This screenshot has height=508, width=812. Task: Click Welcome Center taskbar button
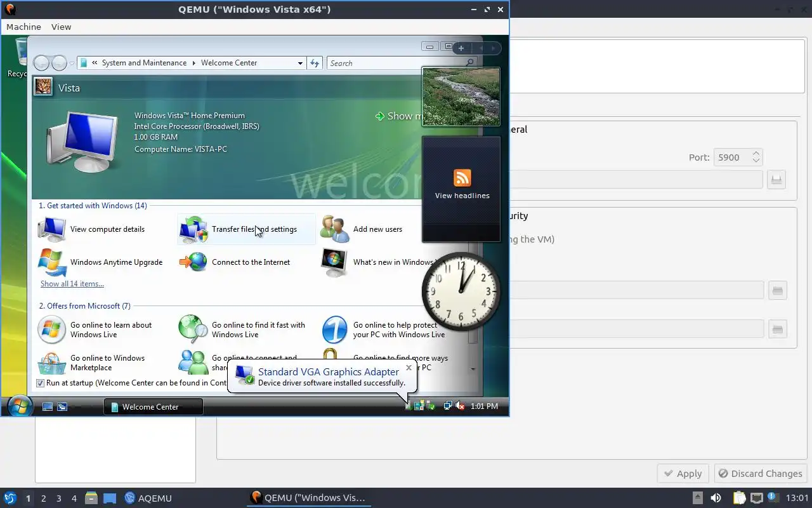pyautogui.click(x=154, y=406)
